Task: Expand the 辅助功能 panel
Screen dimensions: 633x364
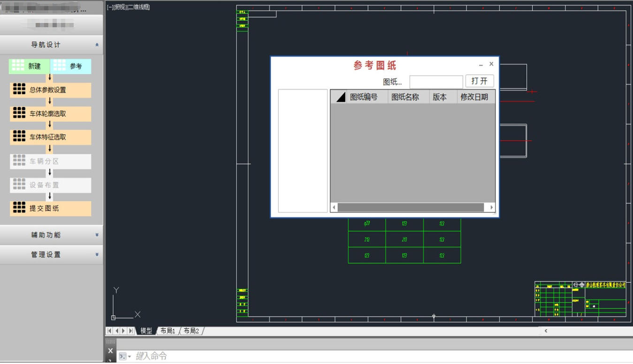Action: (97, 235)
